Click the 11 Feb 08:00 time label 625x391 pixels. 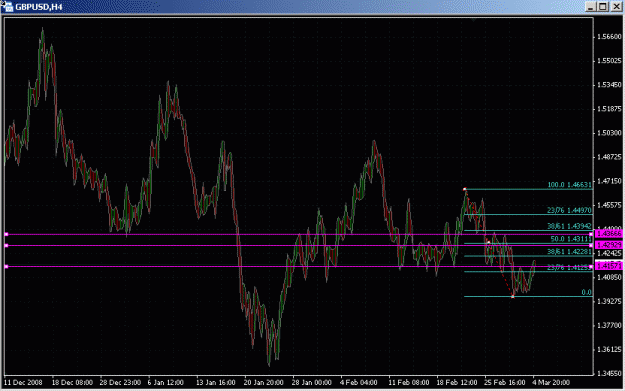pyautogui.click(x=409, y=383)
